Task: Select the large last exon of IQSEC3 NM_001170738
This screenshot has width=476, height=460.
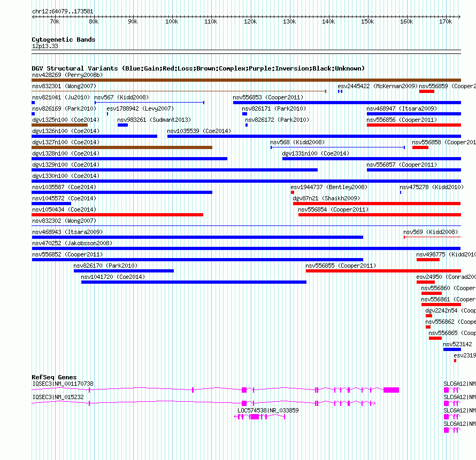Action: coord(391,390)
